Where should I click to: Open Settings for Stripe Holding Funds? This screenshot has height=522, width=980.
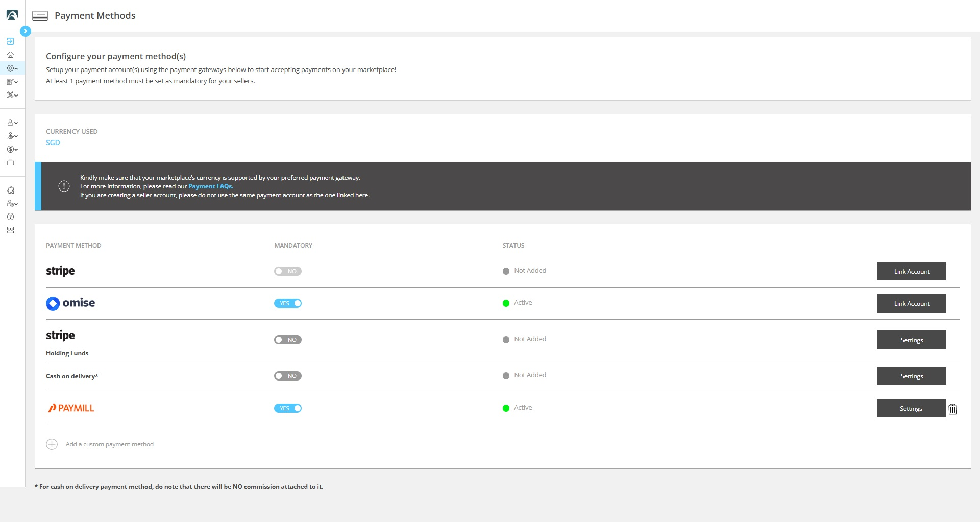pyautogui.click(x=911, y=340)
